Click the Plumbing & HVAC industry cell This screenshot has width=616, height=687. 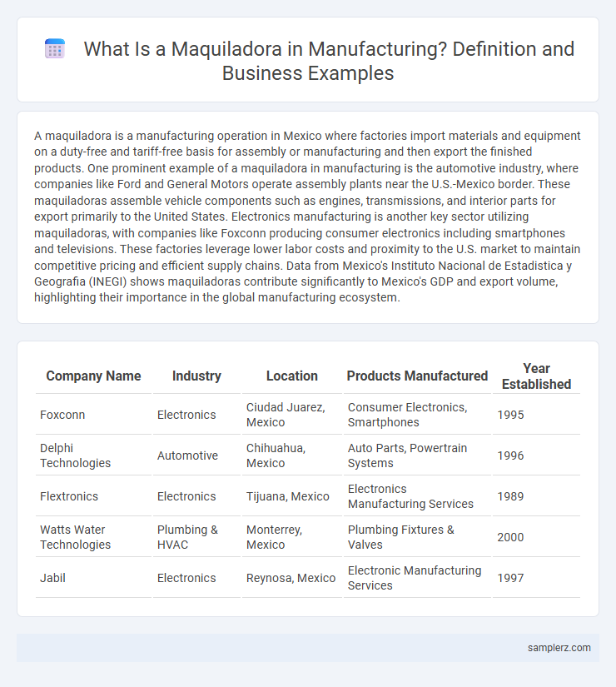click(x=196, y=537)
